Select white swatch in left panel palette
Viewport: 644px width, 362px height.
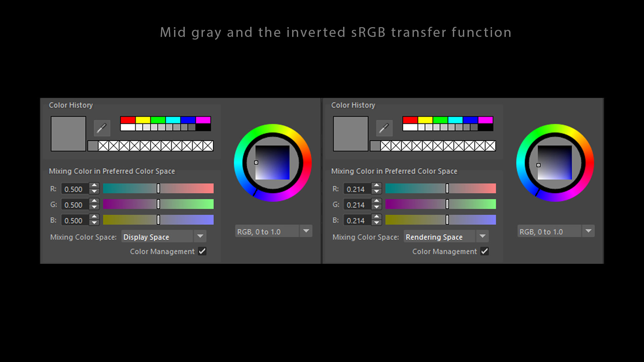click(x=128, y=127)
